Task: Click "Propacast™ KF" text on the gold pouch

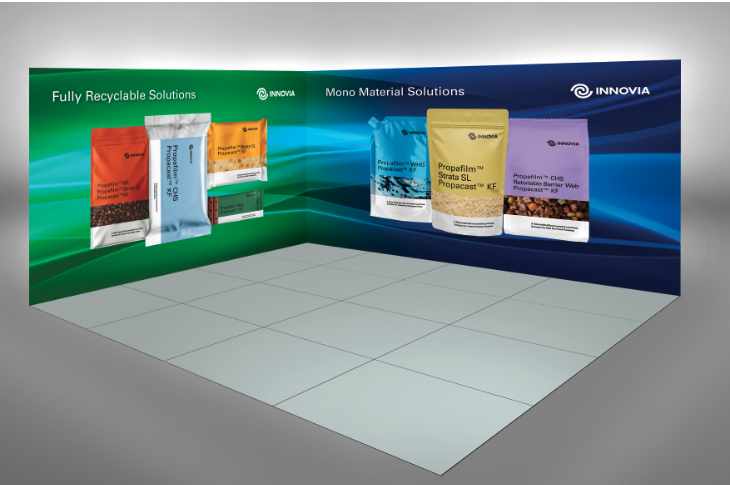Action: click(467, 185)
